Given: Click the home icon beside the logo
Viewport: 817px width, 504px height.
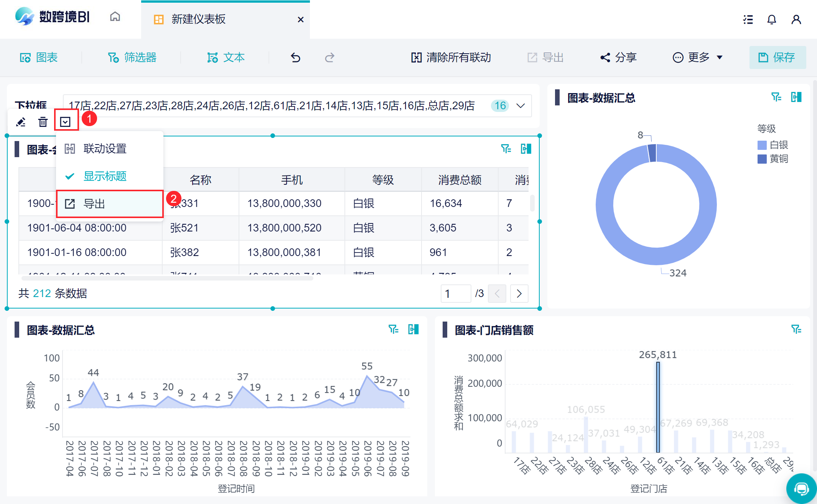Looking at the screenshot, I should click(x=115, y=17).
